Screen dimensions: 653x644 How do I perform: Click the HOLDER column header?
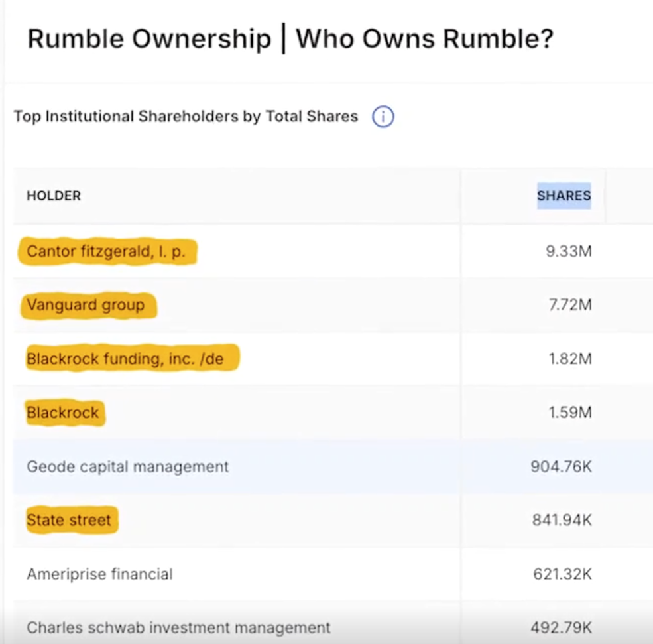54,196
